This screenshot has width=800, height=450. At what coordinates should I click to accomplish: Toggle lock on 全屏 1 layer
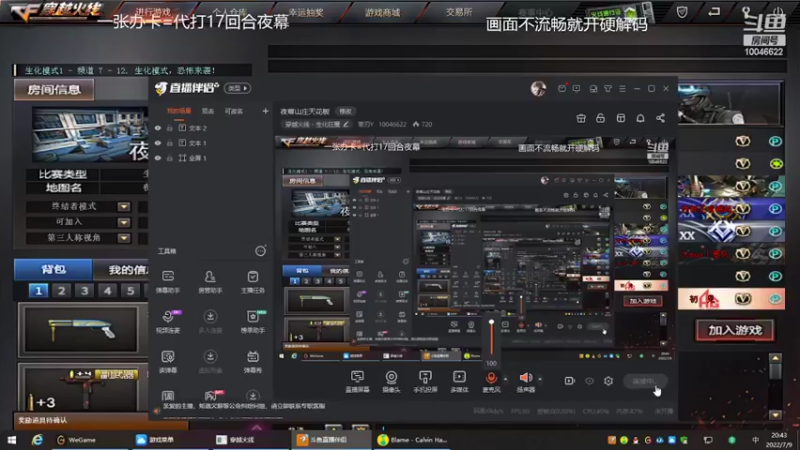(x=170, y=158)
